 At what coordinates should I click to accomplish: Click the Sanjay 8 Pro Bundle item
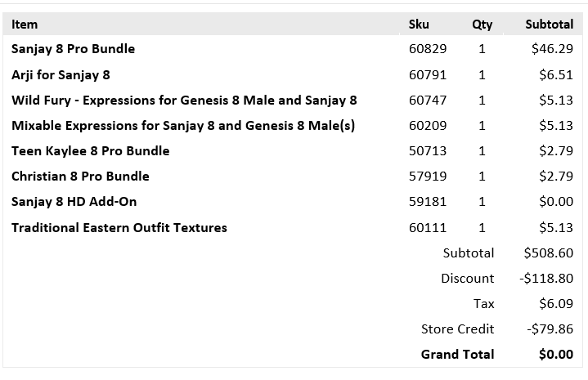pos(74,49)
